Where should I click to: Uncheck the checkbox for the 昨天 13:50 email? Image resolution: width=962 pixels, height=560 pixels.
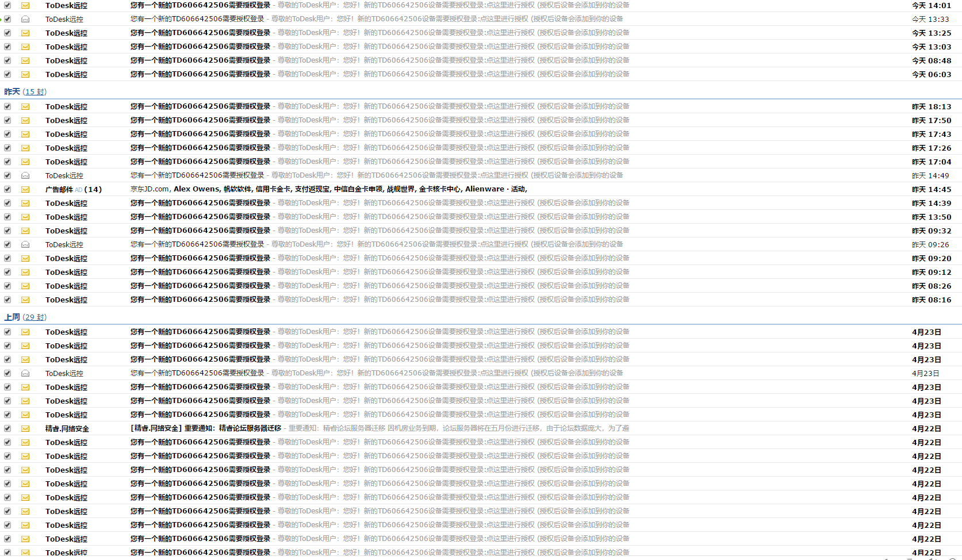pyautogui.click(x=7, y=217)
